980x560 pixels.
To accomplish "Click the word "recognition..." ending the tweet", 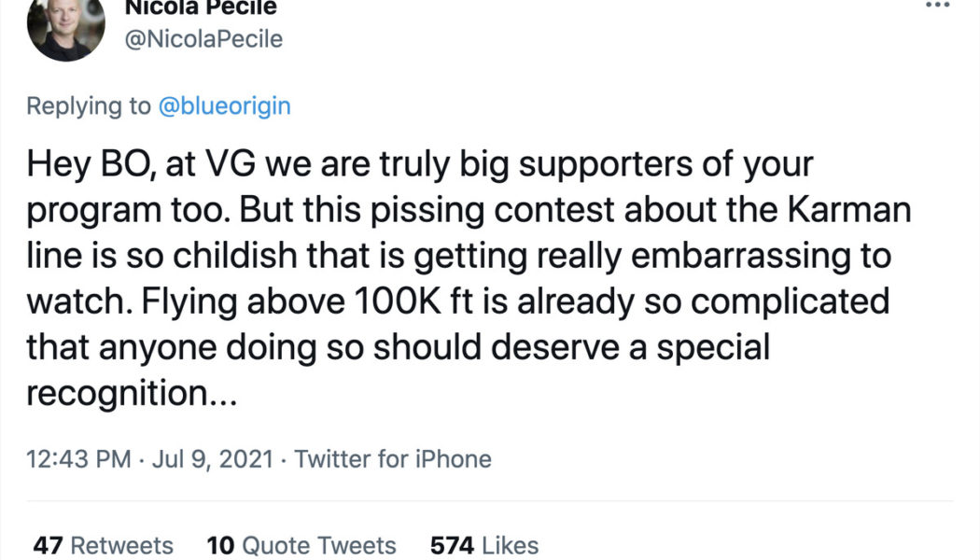I will click(x=133, y=394).
